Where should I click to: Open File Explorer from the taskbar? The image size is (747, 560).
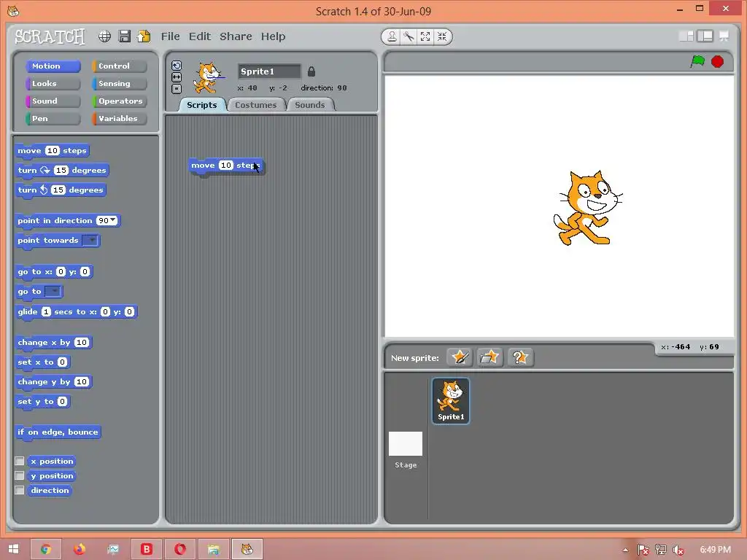coord(214,549)
